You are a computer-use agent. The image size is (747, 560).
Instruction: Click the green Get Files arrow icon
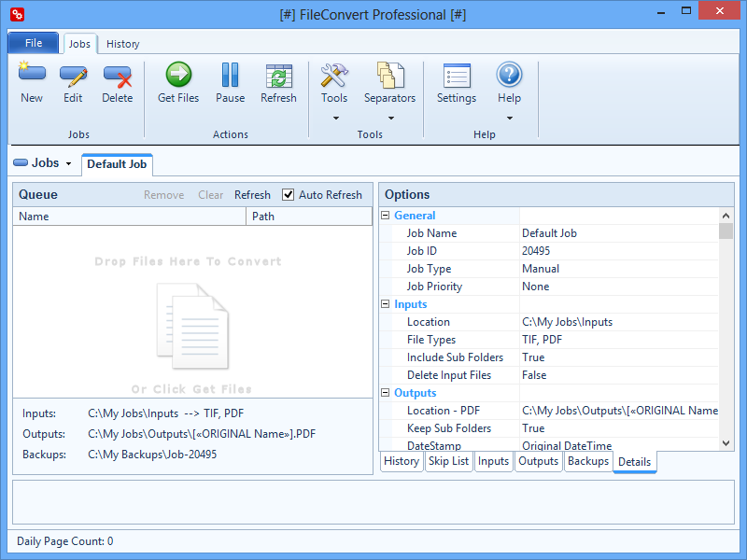pos(178,75)
